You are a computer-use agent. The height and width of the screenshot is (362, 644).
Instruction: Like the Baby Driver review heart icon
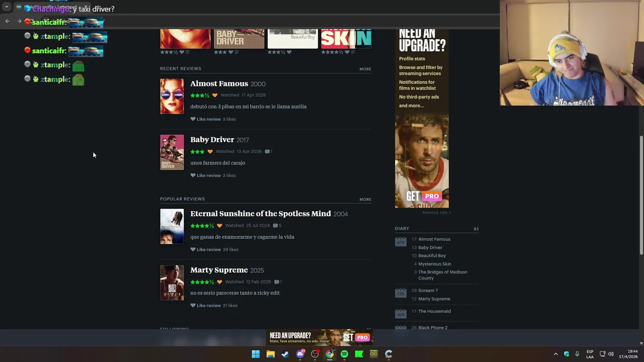coord(193,175)
